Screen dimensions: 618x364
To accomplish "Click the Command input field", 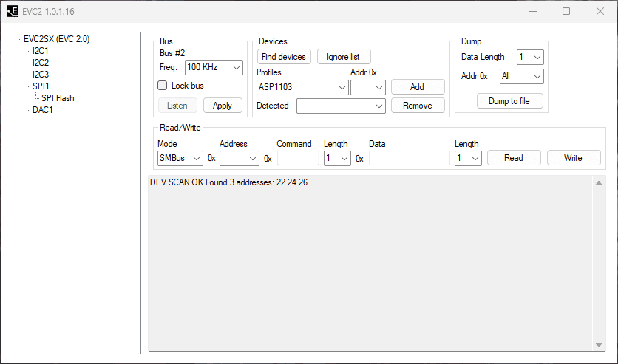I will point(298,158).
